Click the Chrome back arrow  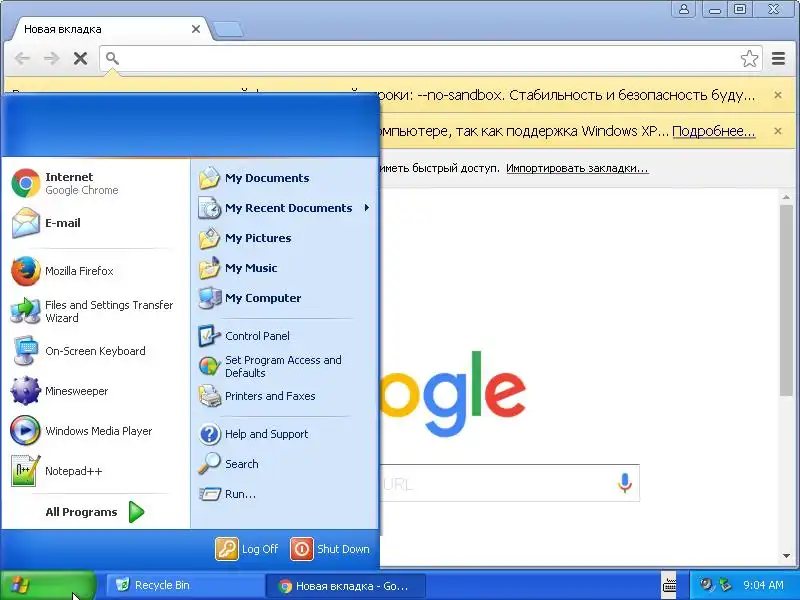[22, 59]
